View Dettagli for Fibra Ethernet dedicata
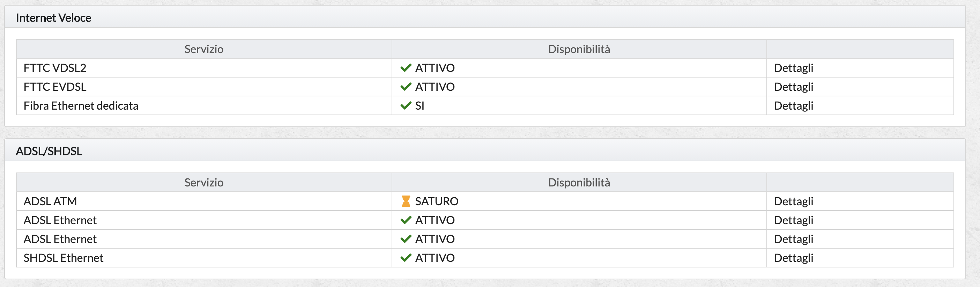The height and width of the screenshot is (287, 980). tap(794, 105)
